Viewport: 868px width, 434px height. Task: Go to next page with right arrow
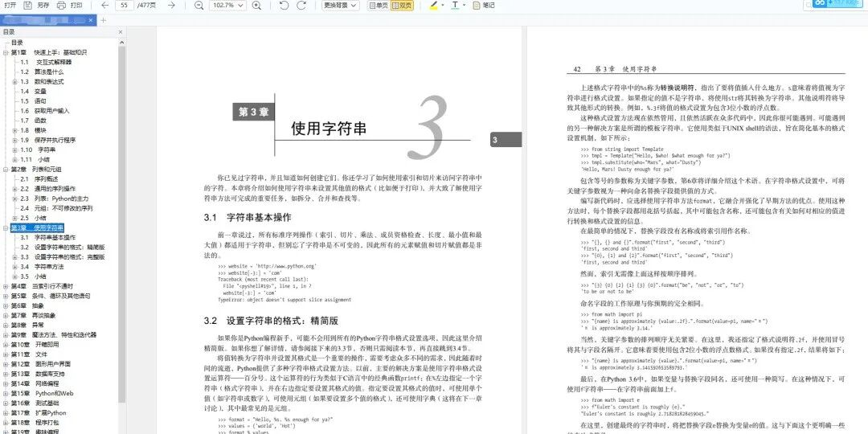172,5
